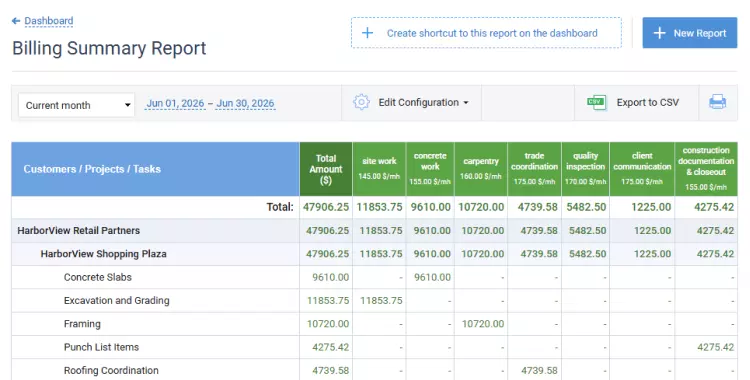
Task: Click 5482.50 in HarborView Retail Partners row
Action: point(587,231)
